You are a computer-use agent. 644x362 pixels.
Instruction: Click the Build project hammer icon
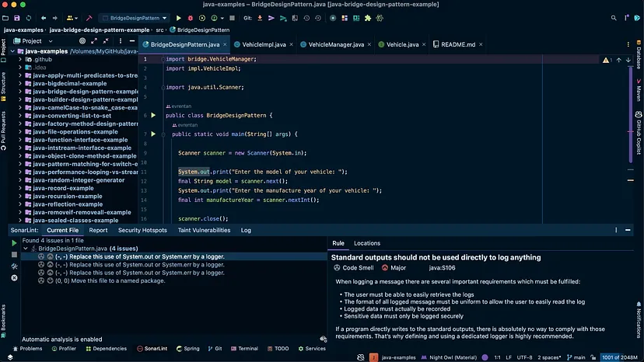pos(89,18)
